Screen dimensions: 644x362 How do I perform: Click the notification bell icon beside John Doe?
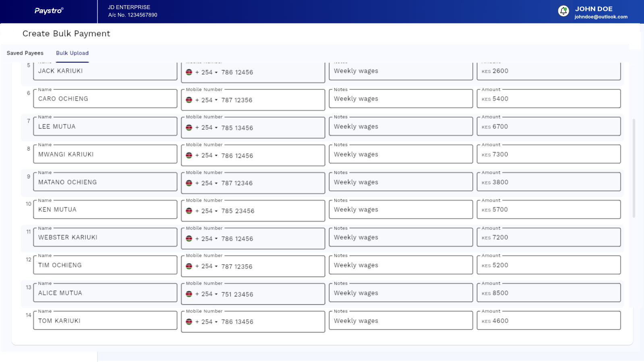(x=563, y=11)
